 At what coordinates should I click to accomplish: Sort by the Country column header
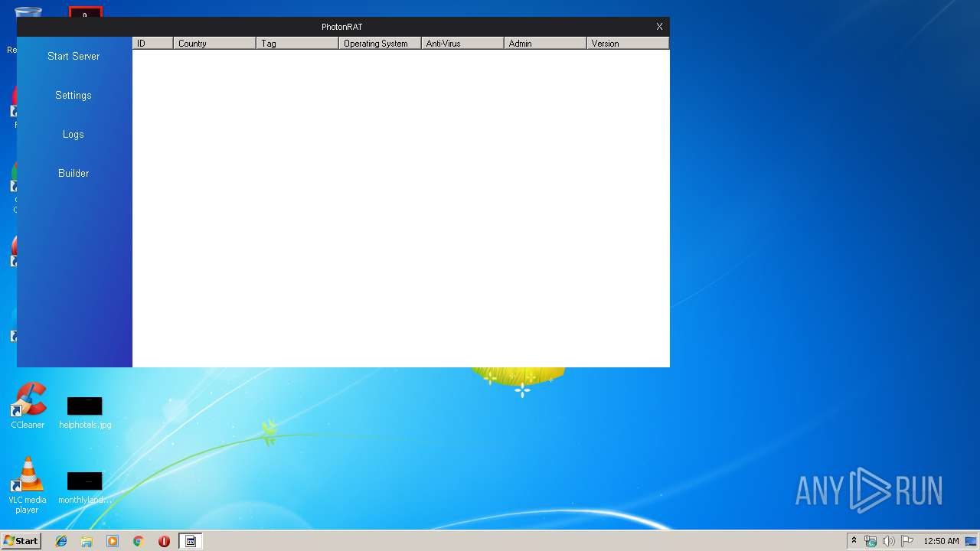tap(215, 44)
